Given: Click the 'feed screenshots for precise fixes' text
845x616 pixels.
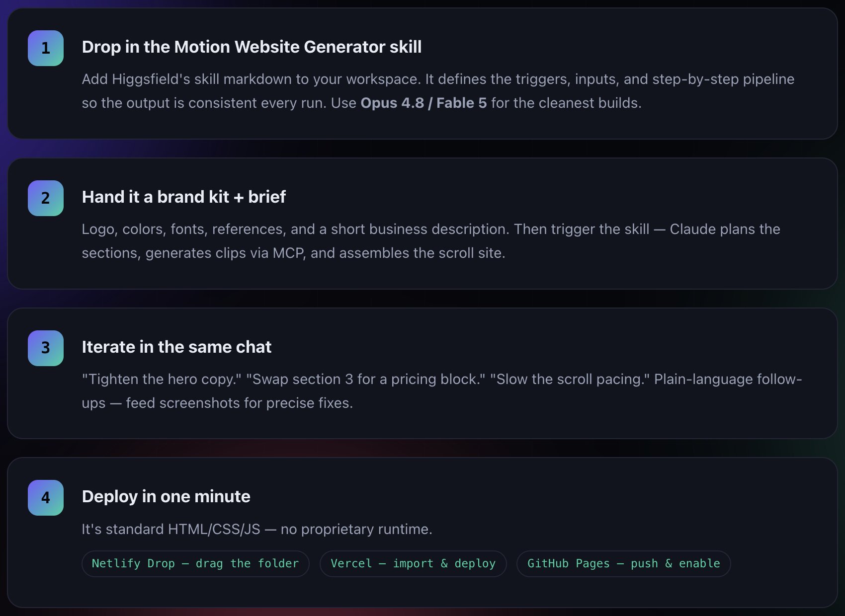Looking at the screenshot, I should (239, 403).
